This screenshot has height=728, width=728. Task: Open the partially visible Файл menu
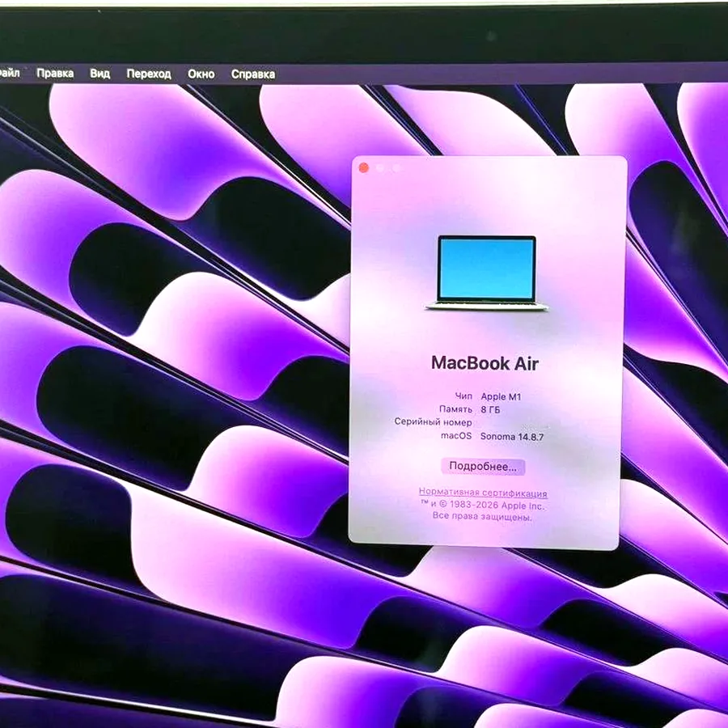click(9, 73)
